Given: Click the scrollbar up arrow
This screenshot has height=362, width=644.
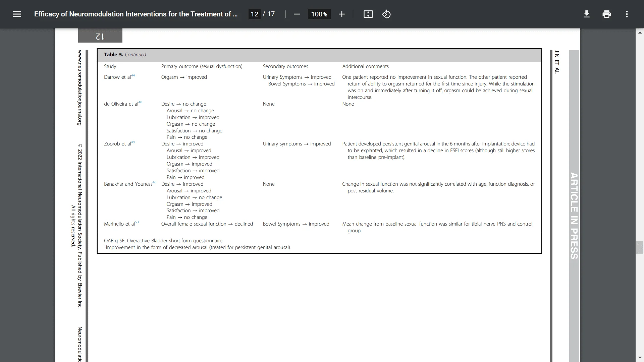Looking at the screenshot, I should click(640, 33).
